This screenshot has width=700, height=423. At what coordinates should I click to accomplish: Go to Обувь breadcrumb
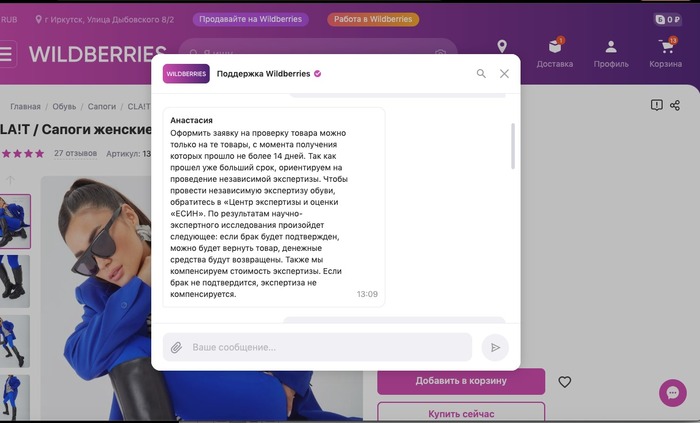pyautogui.click(x=64, y=107)
